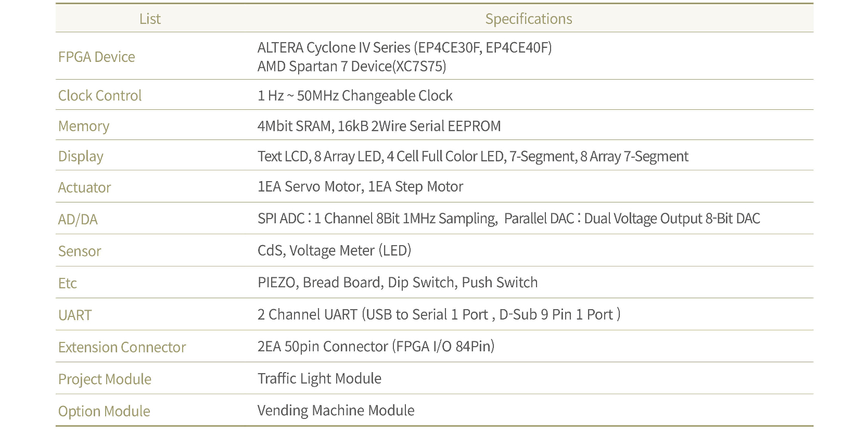
Task: Select the Memory row label
Action: [83, 126]
